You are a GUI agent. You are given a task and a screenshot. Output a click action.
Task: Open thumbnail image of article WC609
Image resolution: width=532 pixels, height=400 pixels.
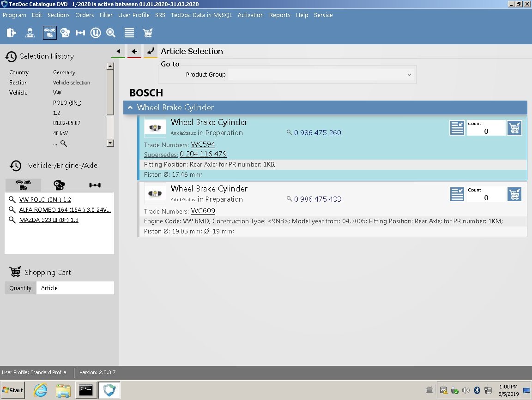pos(155,194)
